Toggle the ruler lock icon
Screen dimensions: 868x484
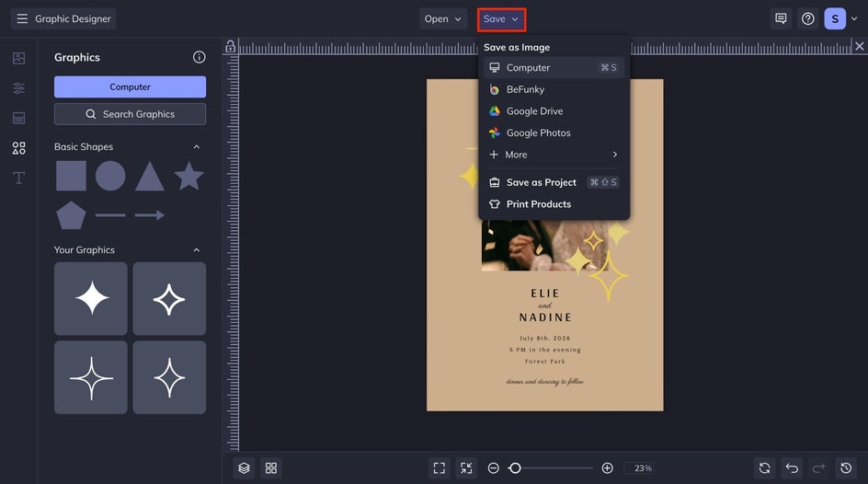[x=230, y=47]
